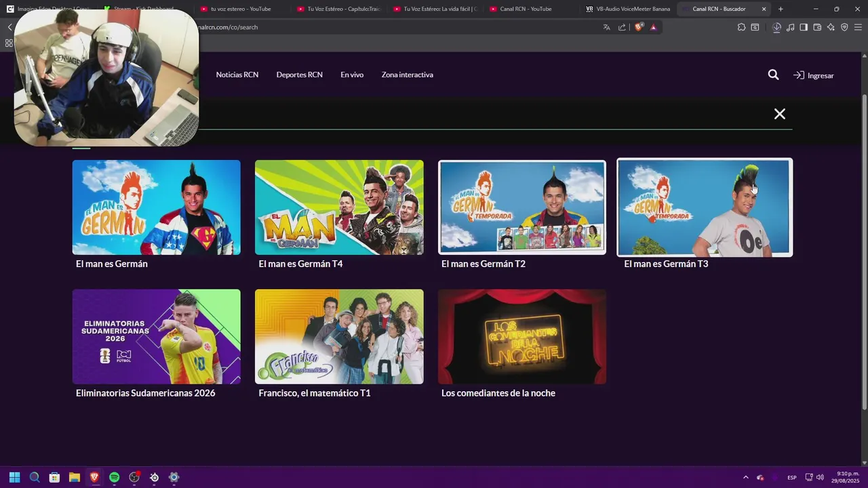Open the Eliminatorias Sudamericanas 2026 thumbnail
This screenshot has width=868, height=488.
(x=156, y=337)
